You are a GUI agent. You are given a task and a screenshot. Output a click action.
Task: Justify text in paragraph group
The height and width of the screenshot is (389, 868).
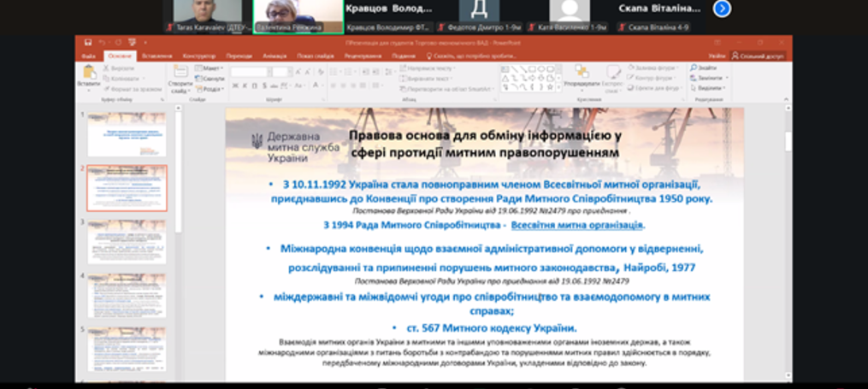point(363,85)
